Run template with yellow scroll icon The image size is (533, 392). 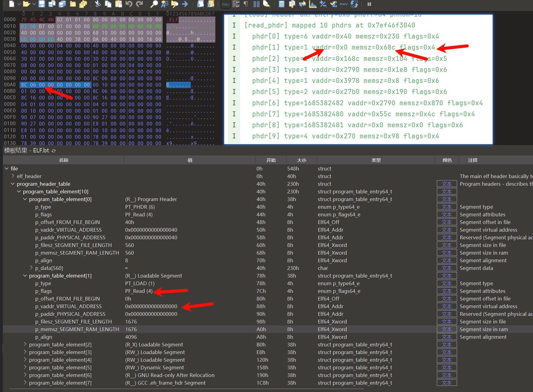pyautogui.click(x=211, y=4)
